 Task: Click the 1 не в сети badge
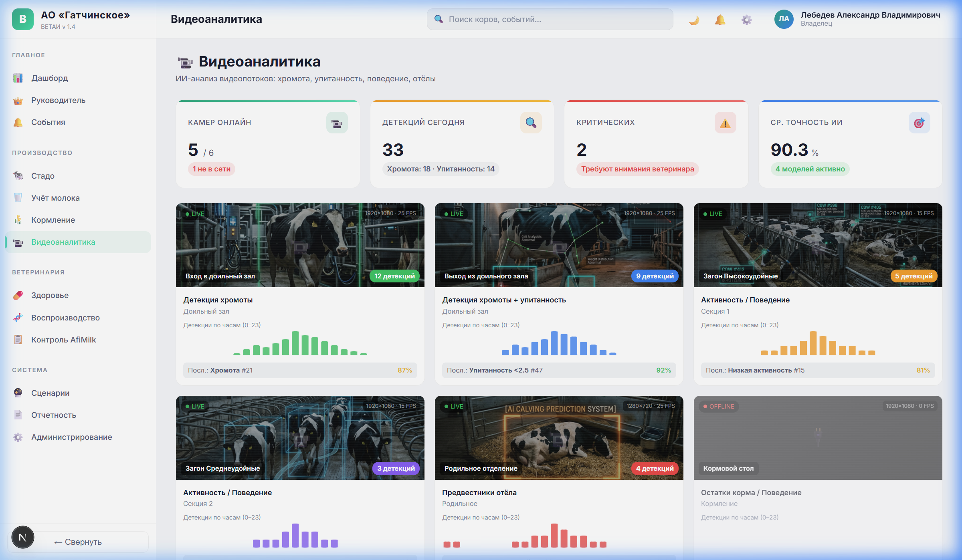(x=211, y=169)
